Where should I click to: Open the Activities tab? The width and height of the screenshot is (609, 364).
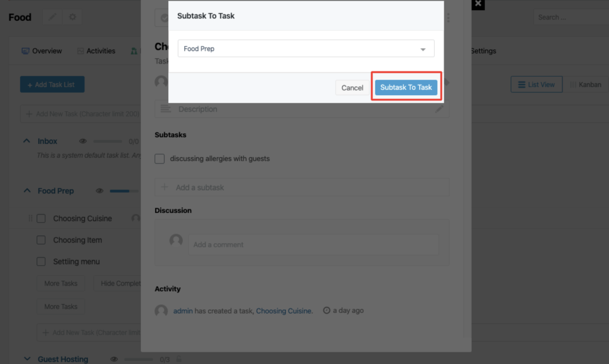coord(96,51)
